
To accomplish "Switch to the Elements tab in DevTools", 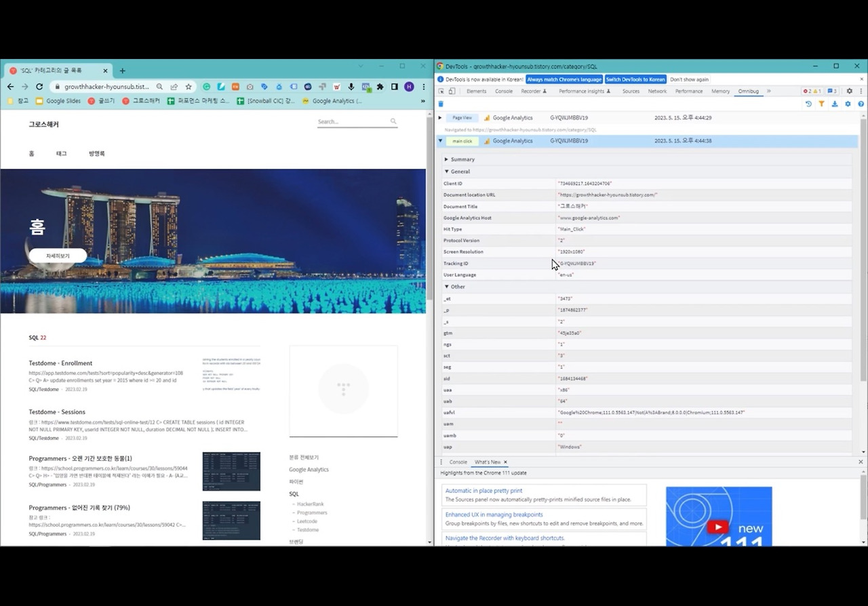I will pyautogui.click(x=476, y=91).
